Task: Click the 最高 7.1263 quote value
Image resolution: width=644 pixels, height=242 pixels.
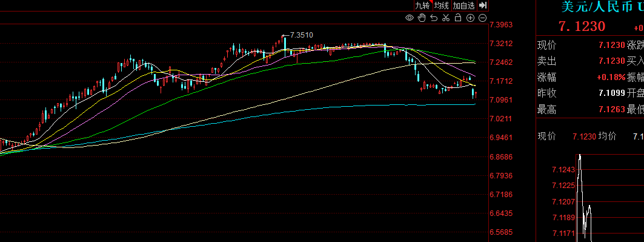Action: point(612,109)
